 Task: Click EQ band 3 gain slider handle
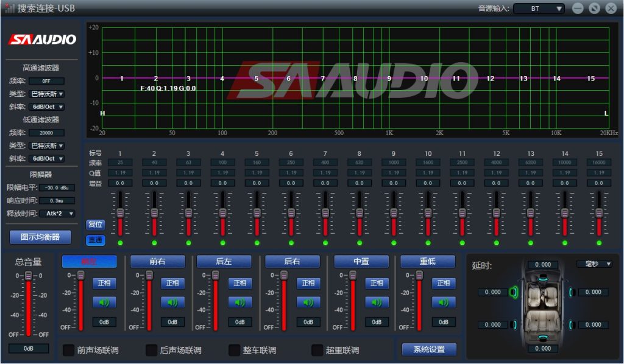click(189, 212)
